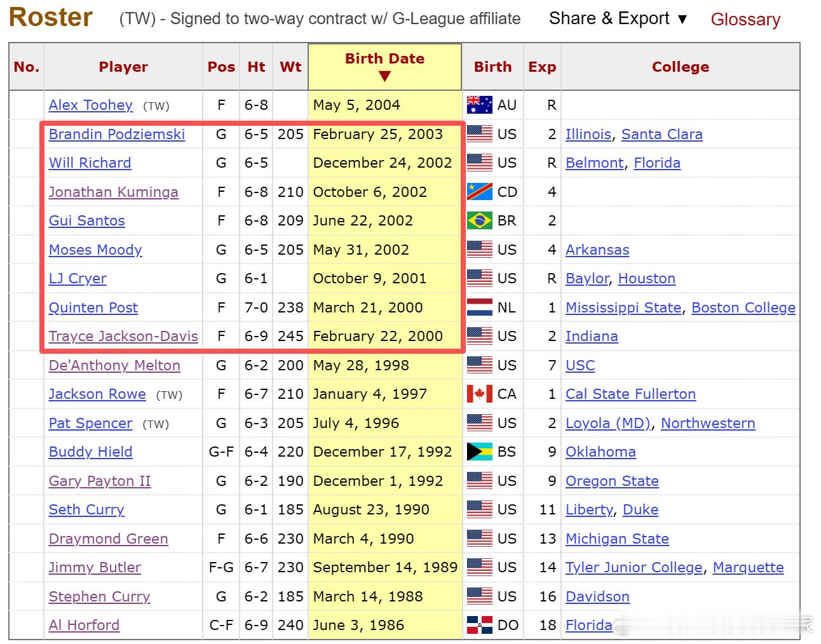Viewport: 821px width, 644px height.
Task: View LJ Cryer's player page
Action: tap(78, 279)
